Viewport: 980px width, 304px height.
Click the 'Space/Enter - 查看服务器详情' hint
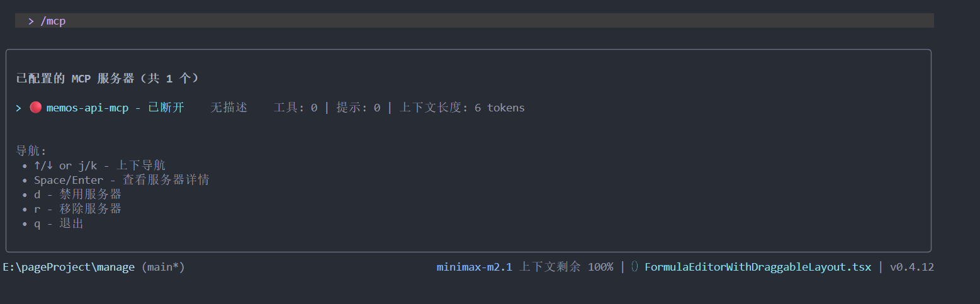tap(121, 180)
